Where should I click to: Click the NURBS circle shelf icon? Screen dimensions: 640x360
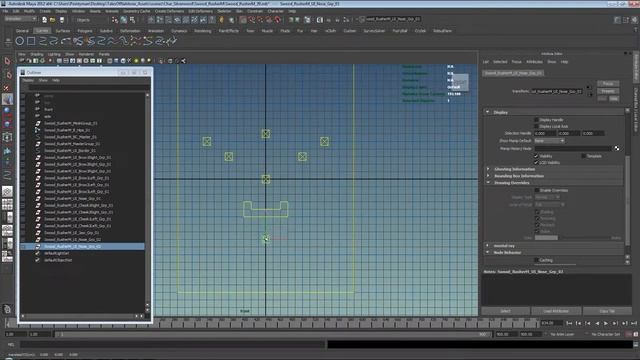tap(19, 41)
